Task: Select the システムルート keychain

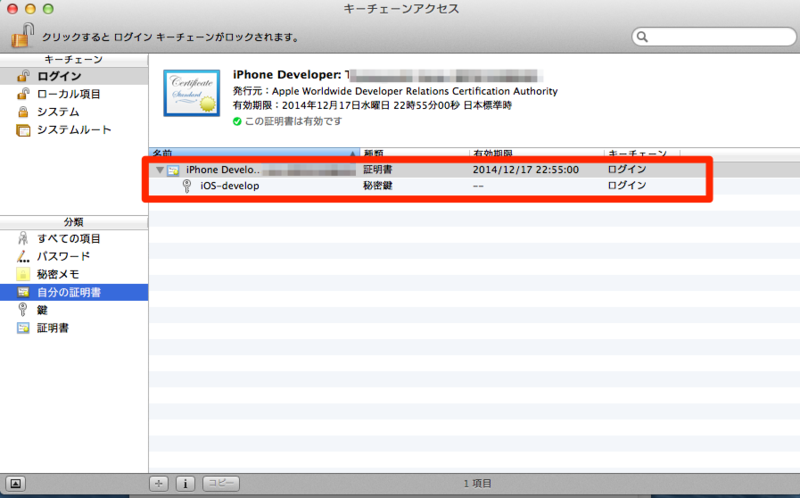Action: tap(74, 130)
